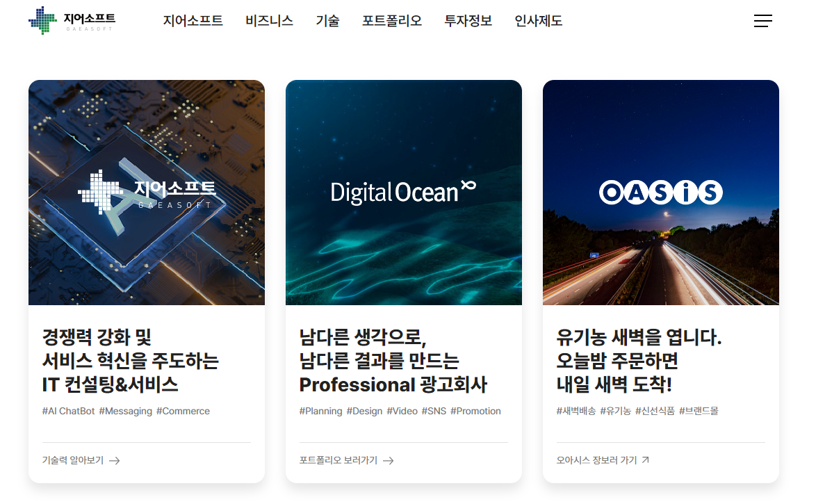Screen dimensions: 816x504
Task: Click the IT 컨설팅&서비스 card heading
Action: click(130, 361)
